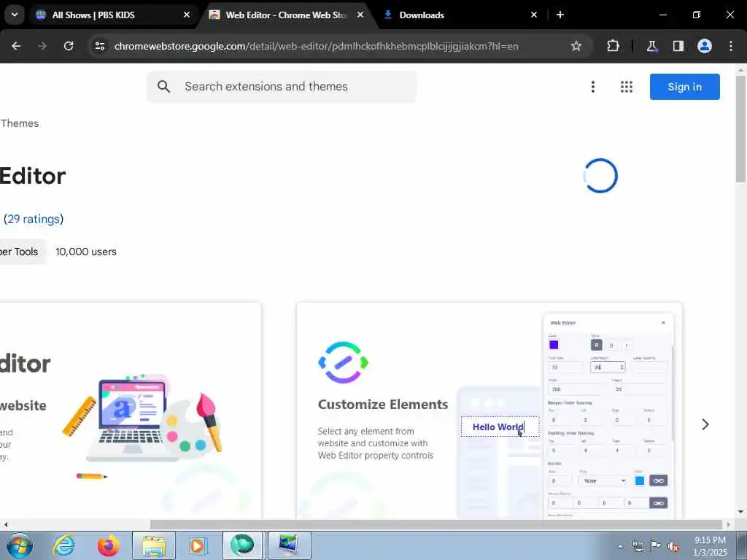Viewport: 747px width, 560px height.
Task: Close the Downloads tab
Action: [x=534, y=15]
